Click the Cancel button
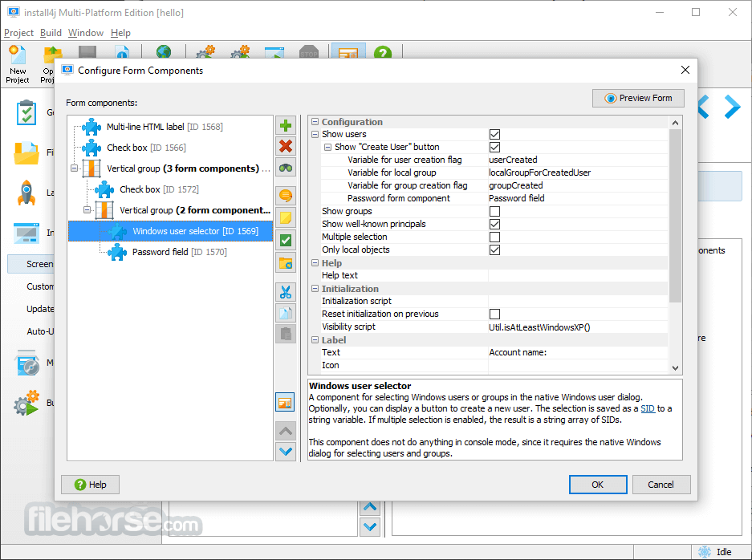752x560 pixels. pos(661,485)
